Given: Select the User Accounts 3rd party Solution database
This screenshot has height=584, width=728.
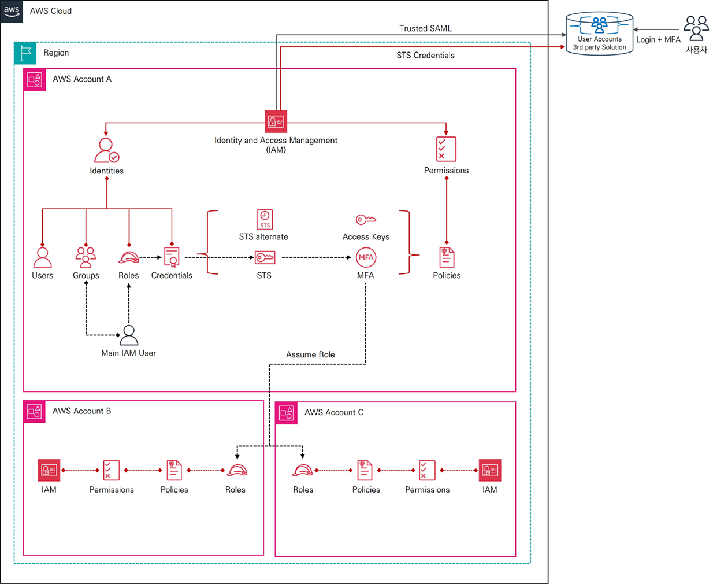Looking at the screenshot, I should click(x=600, y=34).
